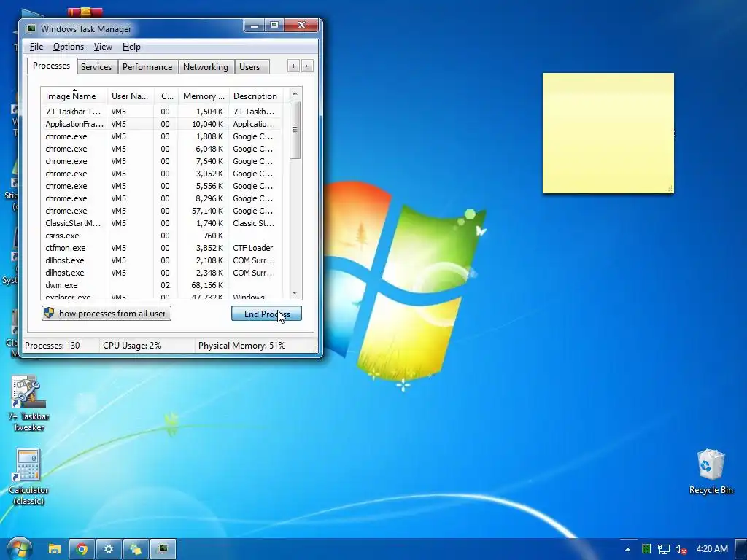Viewport: 747px width, 560px height.
Task: Click the yellow sticky note
Action: [x=608, y=133]
